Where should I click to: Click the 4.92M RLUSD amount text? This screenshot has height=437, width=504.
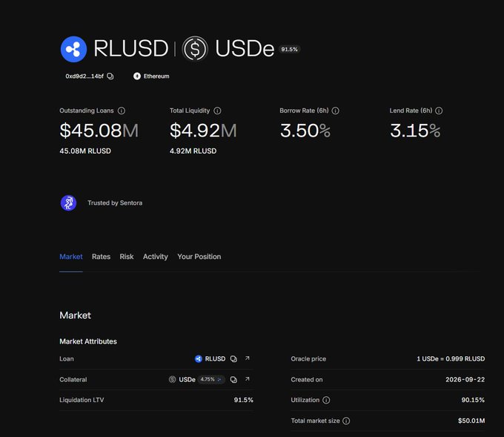point(193,151)
